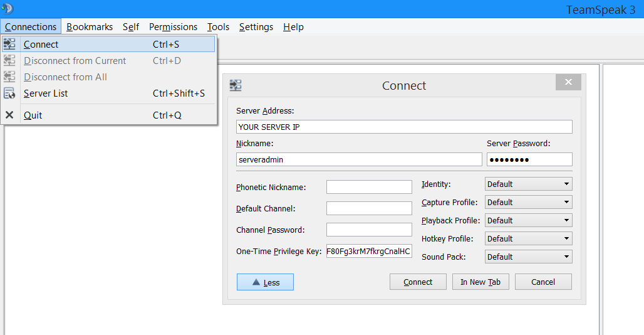Expand the Capture Profile dropdown

529,202
